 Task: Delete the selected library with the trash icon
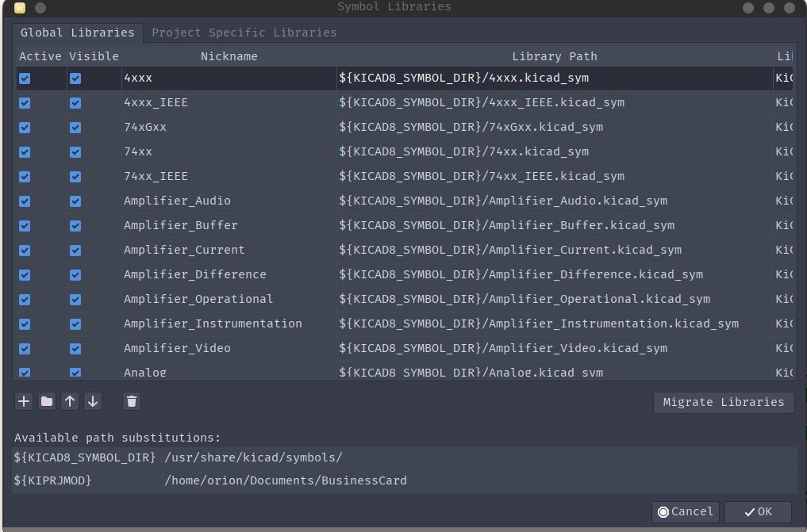(x=131, y=401)
